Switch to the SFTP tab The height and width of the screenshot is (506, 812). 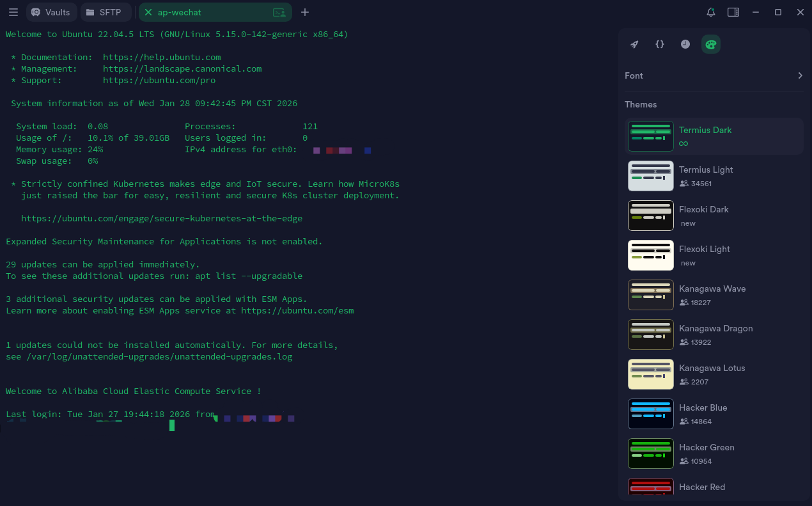(x=106, y=12)
